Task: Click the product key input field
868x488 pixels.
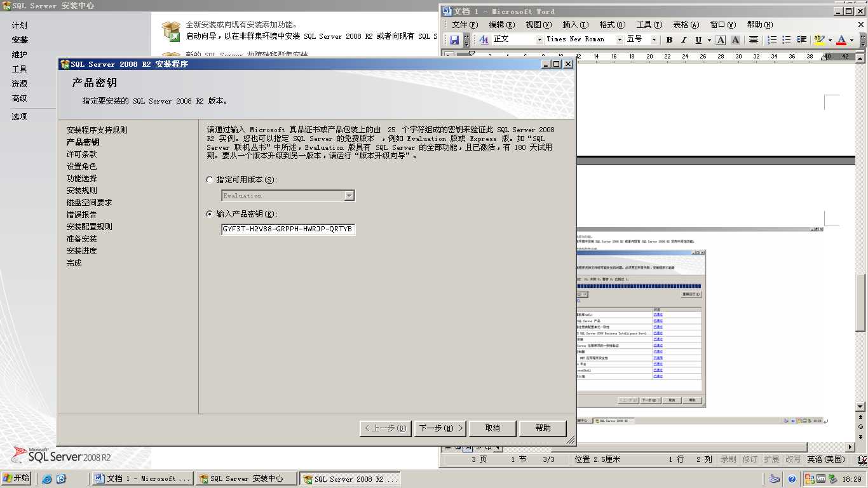Action: pyautogui.click(x=288, y=229)
